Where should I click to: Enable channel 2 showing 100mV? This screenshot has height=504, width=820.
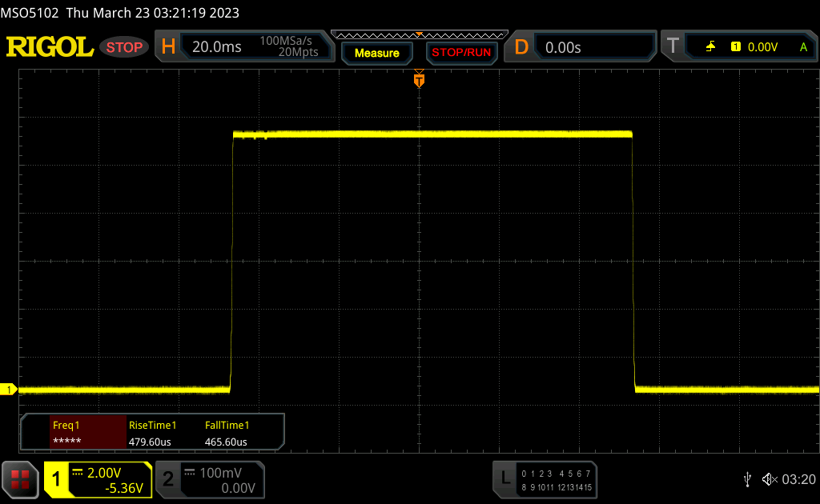pyautogui.click(x=209, y=480)
